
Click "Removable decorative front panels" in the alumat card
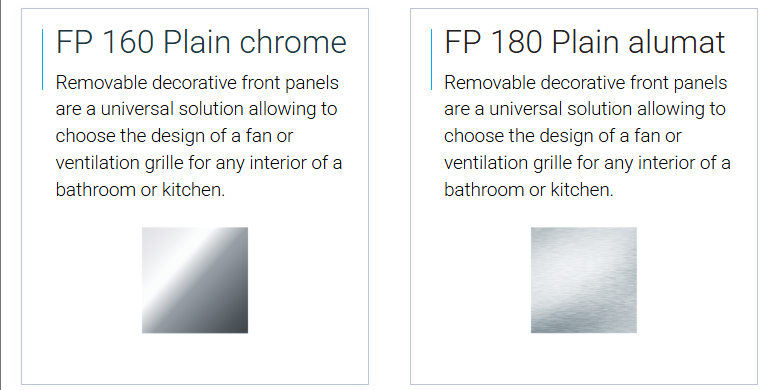point(586,83)
